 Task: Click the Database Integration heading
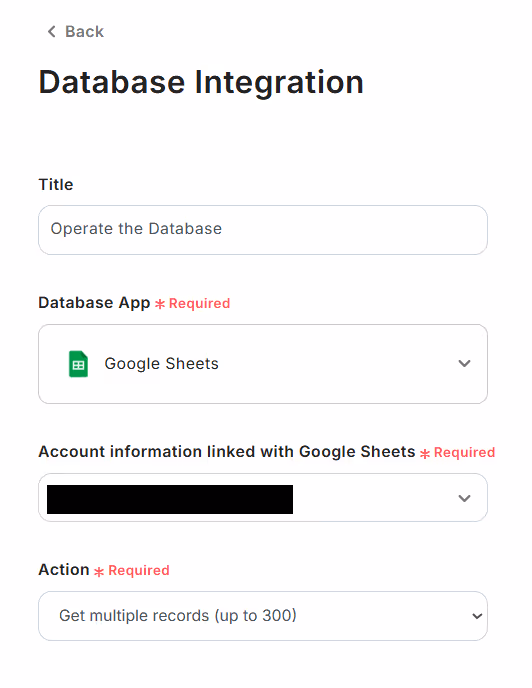point(201,82)
